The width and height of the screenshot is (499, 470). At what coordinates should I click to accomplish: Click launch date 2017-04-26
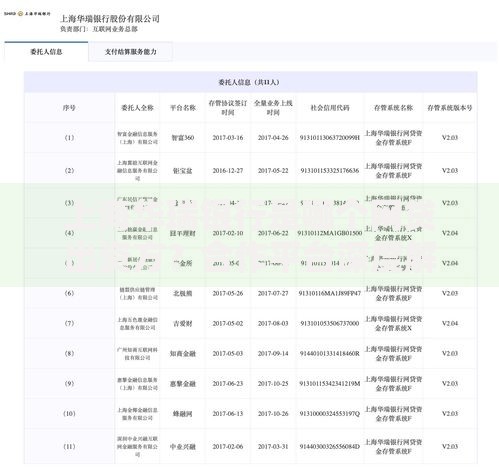point(273,138)
